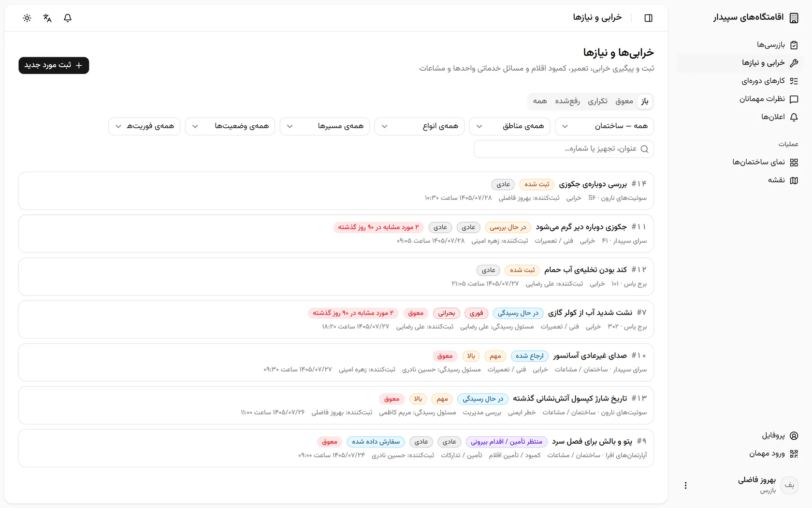812x508 pixels.
Task: Open the همه — ساختمان building dropdown
Action: [604, 126]
